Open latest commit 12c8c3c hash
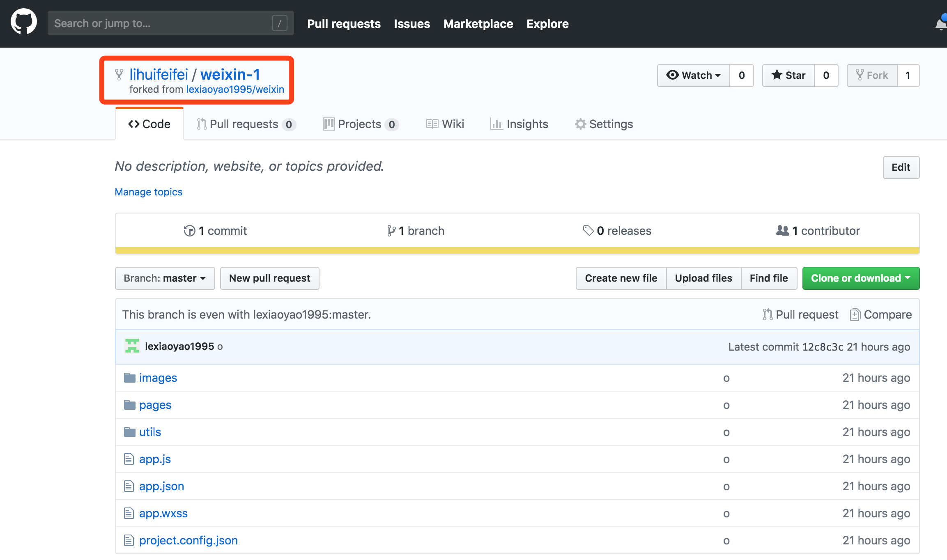This screenshot has height=560, width=947. [823, 347]
